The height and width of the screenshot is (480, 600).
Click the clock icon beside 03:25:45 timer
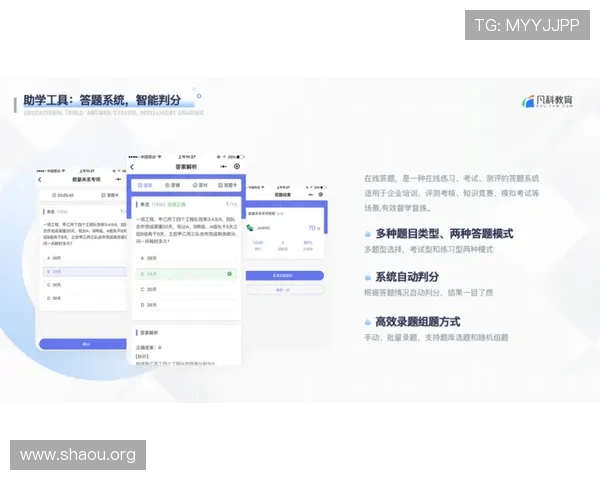[x=54, y=195]
